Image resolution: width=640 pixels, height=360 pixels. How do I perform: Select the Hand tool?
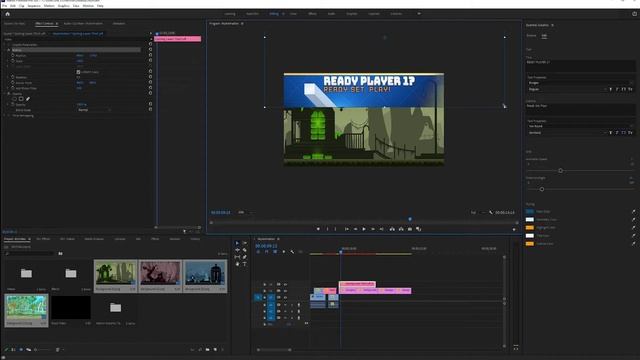tap(237, 264)
